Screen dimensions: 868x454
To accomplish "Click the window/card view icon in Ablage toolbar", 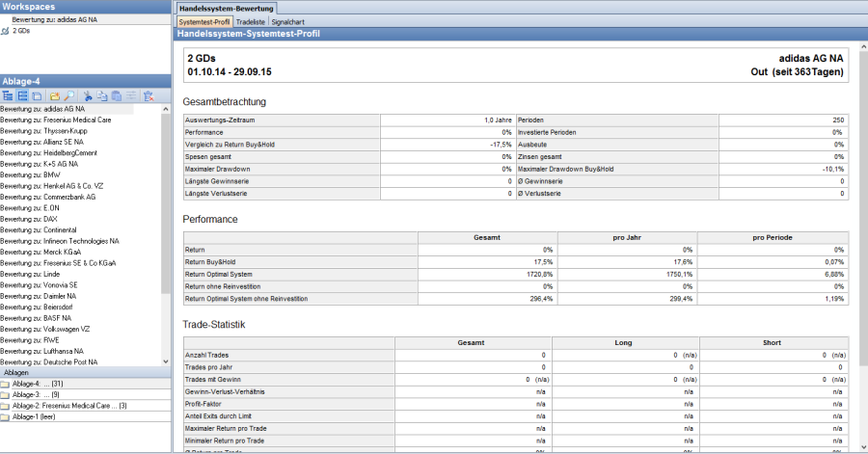I will [x=37, y=96].
